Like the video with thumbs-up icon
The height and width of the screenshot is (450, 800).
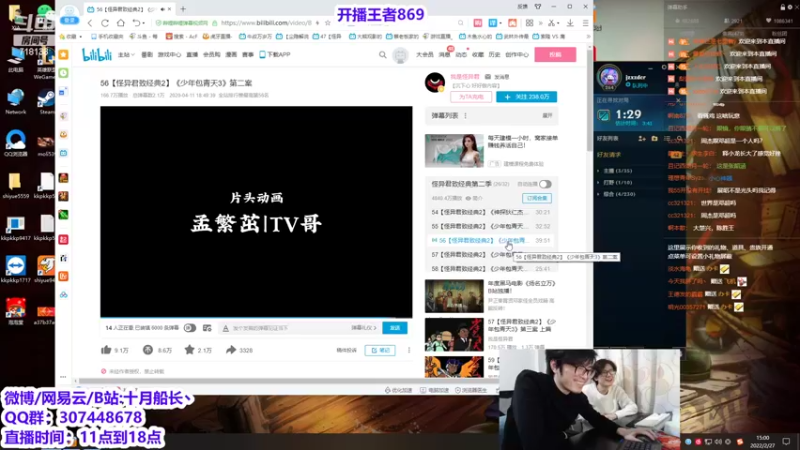tap(106, 350)
